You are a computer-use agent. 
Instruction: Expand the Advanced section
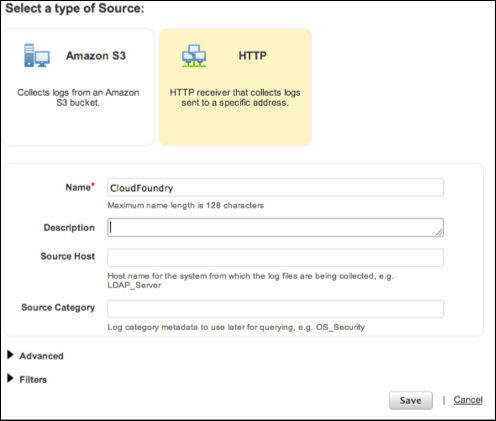coord(35,356)
